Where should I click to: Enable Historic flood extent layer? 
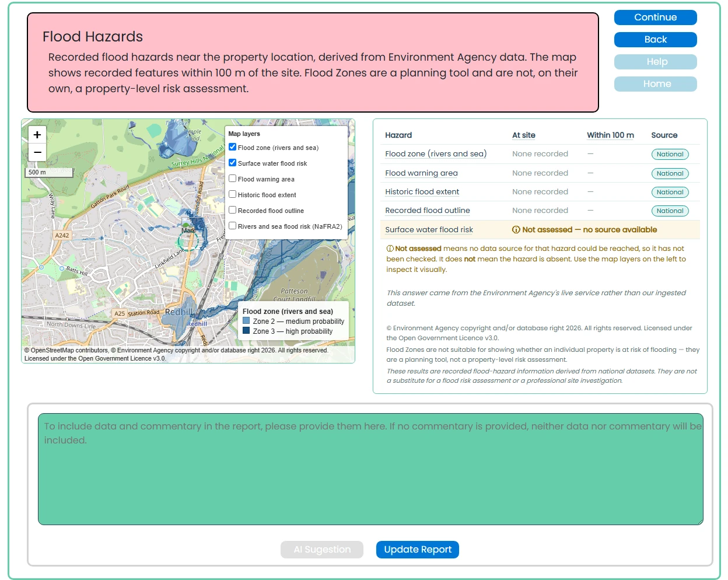[232, 194]
